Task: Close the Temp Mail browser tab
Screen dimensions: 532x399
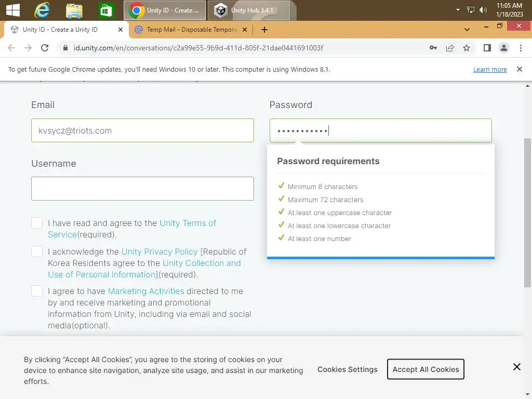Action: click(244, 30)
